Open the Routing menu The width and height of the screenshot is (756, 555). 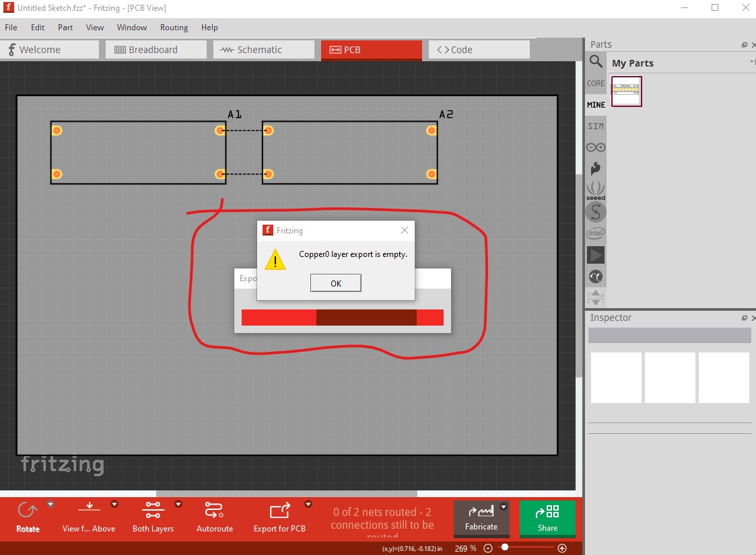[174, 28]
